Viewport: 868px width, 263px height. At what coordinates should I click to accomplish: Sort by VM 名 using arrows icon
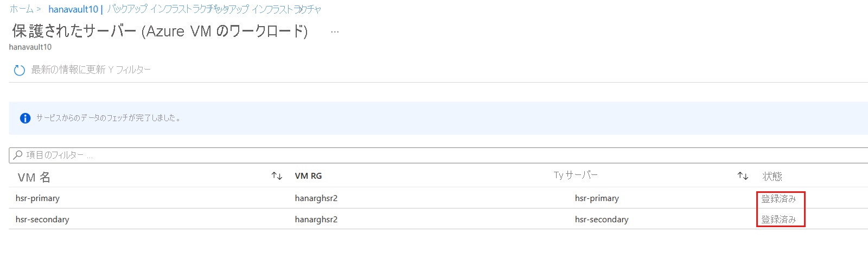point(277,176)
